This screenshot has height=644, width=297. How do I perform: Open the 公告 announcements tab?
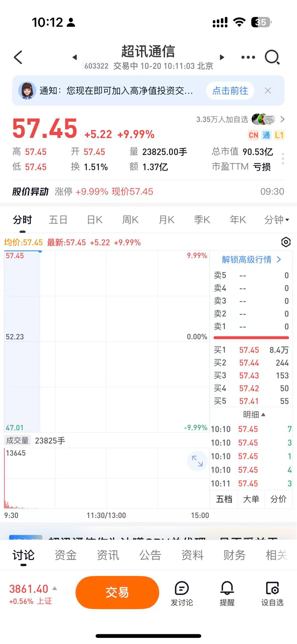pos(150,555)
